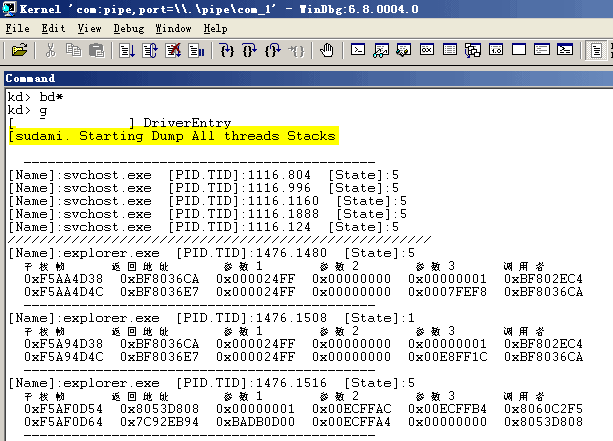The width and height of the screenshot is (613, 441).
Task: Click the explorer.exe header with TID 1476.1516
Action: coord(212,383)
